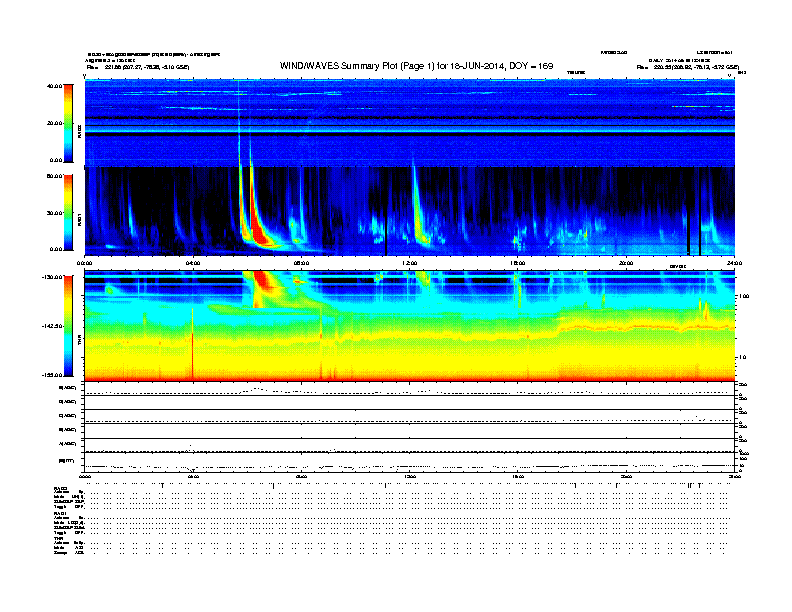
Task: Click the 24:00 tick below RAD1 spectrogram
Action: [x=734, y=263]
